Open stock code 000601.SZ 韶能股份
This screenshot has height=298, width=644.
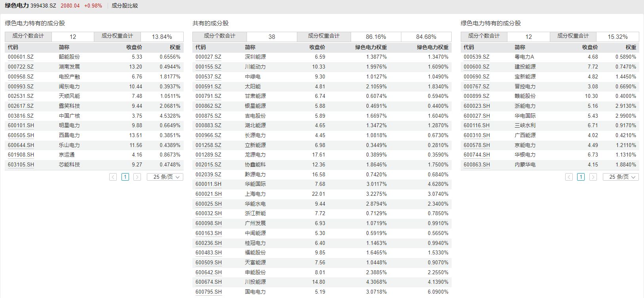21,57
